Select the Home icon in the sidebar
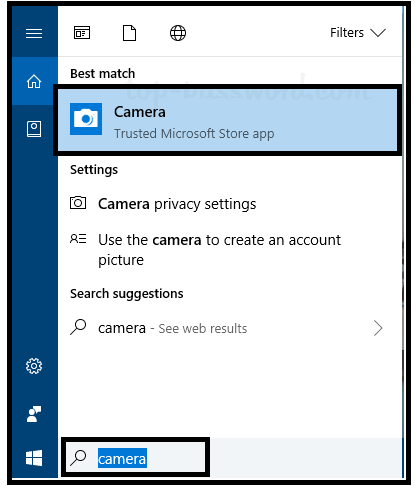This screenshot has height=488, width=418. [34, 81]
